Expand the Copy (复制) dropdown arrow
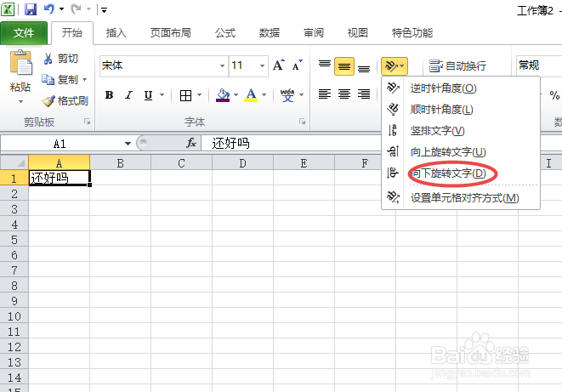Image resolution: width=562 pixels, height=392 pixels. [85, 80]
